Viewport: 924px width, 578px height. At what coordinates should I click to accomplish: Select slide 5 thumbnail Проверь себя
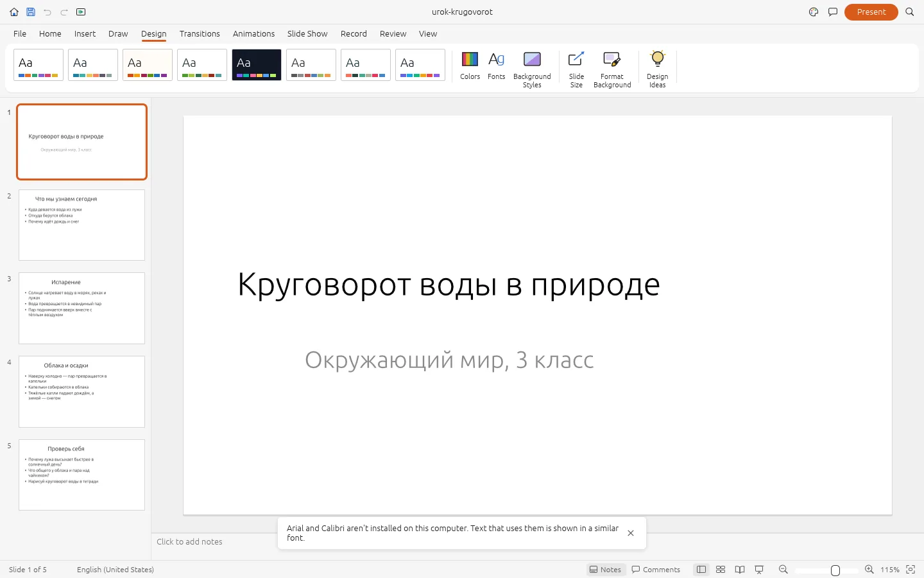point(81,475)
